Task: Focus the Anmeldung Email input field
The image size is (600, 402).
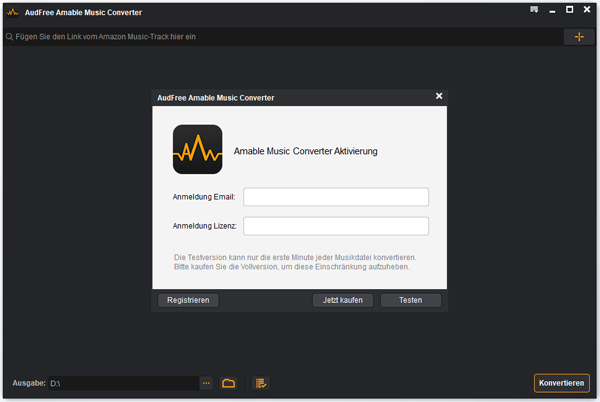Action: [x=336, y=197]
